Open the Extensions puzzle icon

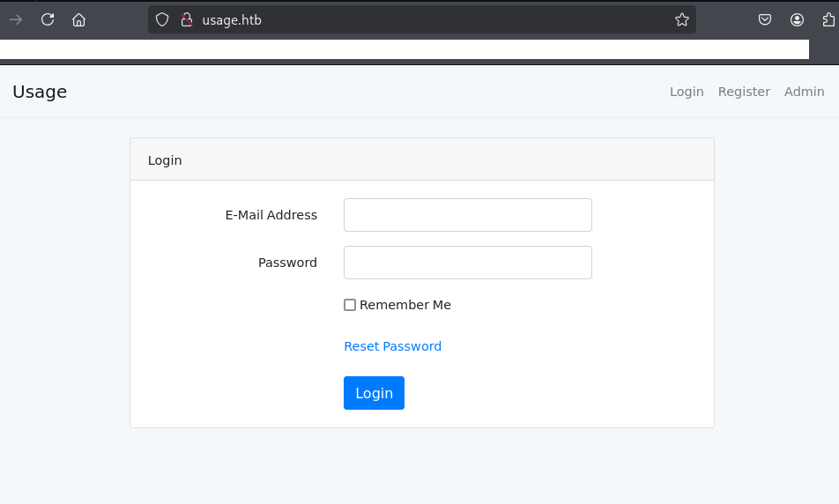[828, 19]
